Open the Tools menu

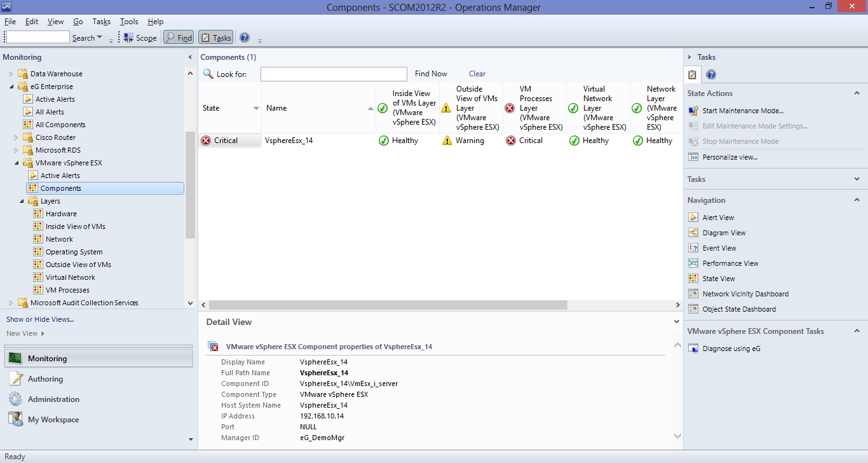click(x=129, y=22)
